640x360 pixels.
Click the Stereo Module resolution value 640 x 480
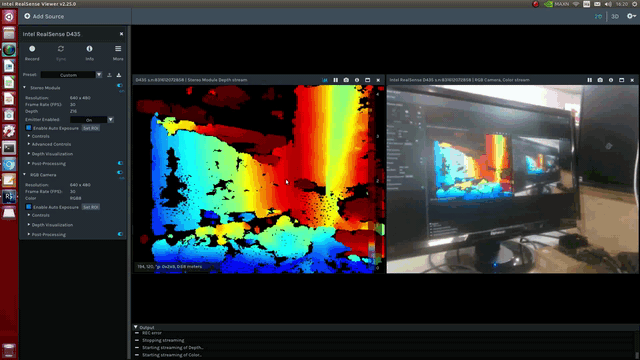coord(80,98)
